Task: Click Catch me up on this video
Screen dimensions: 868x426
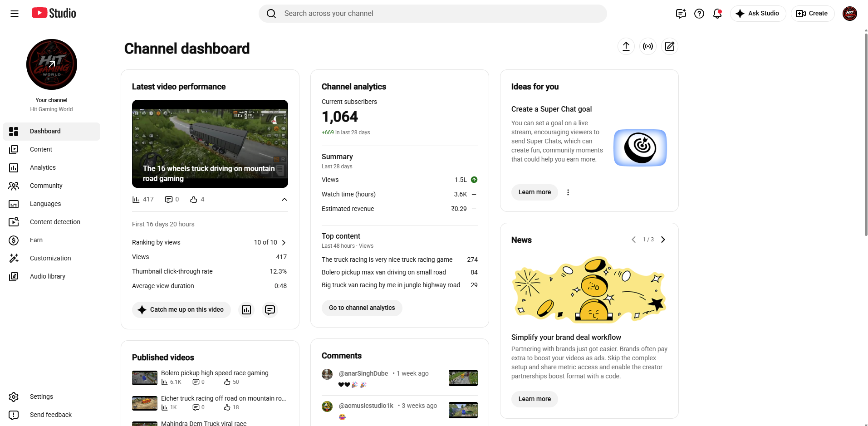Action: tap(181, 310)
